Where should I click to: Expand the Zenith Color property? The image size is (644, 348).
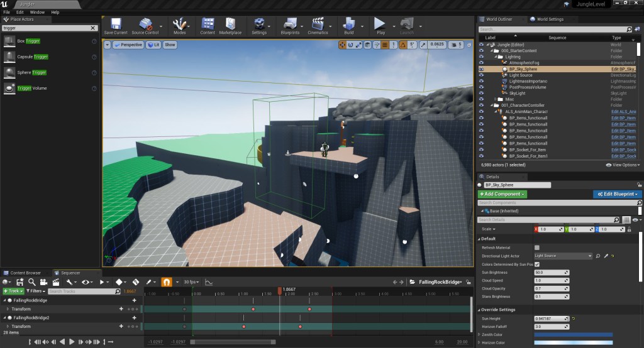479,334
